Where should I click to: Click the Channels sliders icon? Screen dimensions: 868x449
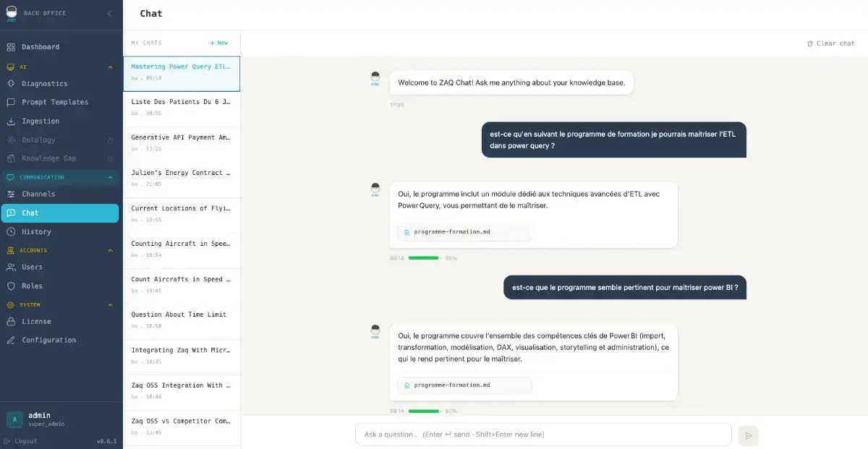pos(11,194)
